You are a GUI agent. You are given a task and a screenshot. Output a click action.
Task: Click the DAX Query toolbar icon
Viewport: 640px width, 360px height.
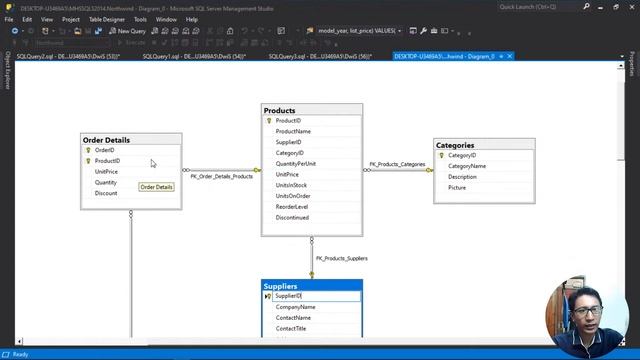196,31
